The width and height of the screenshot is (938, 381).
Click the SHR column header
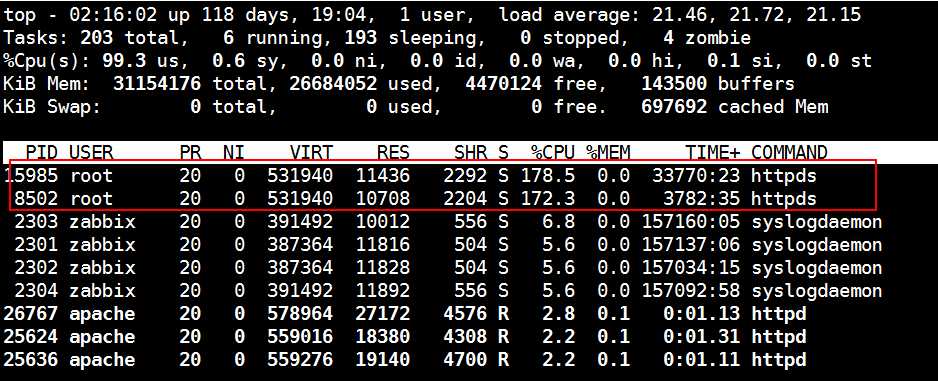471,153
